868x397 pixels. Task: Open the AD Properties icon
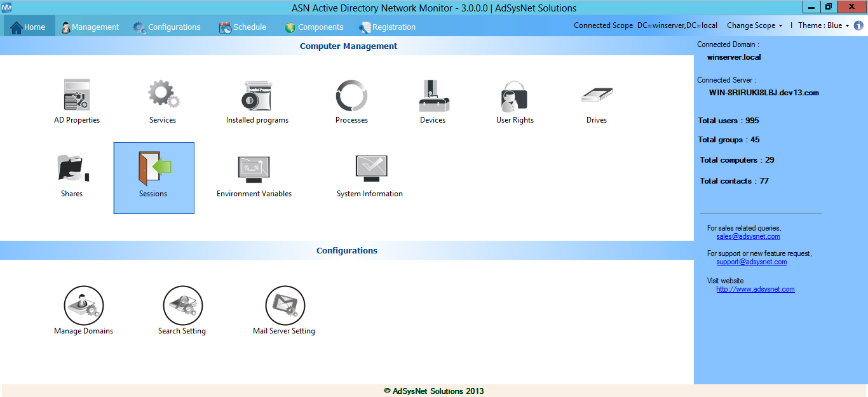(77, 95)
